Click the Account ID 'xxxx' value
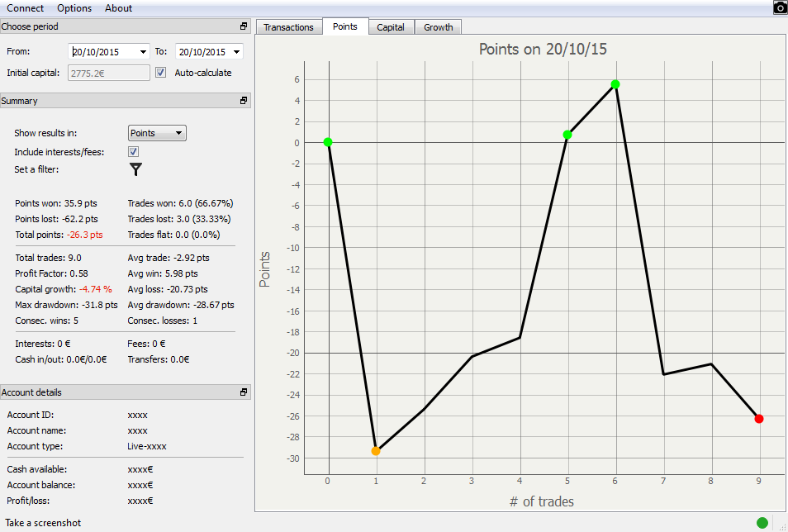The height and width of the screenshot is (532, 788). coord(137,415)
